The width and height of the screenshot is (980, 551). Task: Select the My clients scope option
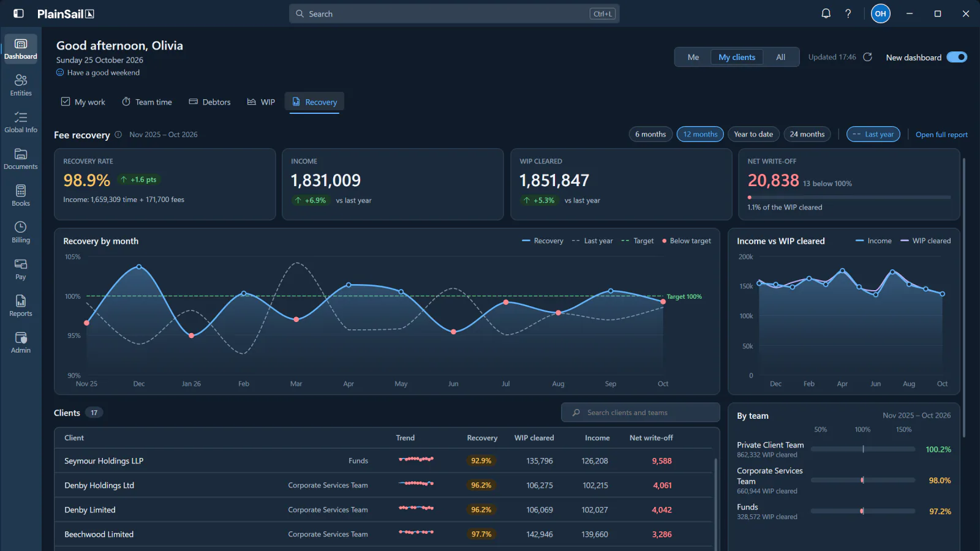click(x=737, y=57)
